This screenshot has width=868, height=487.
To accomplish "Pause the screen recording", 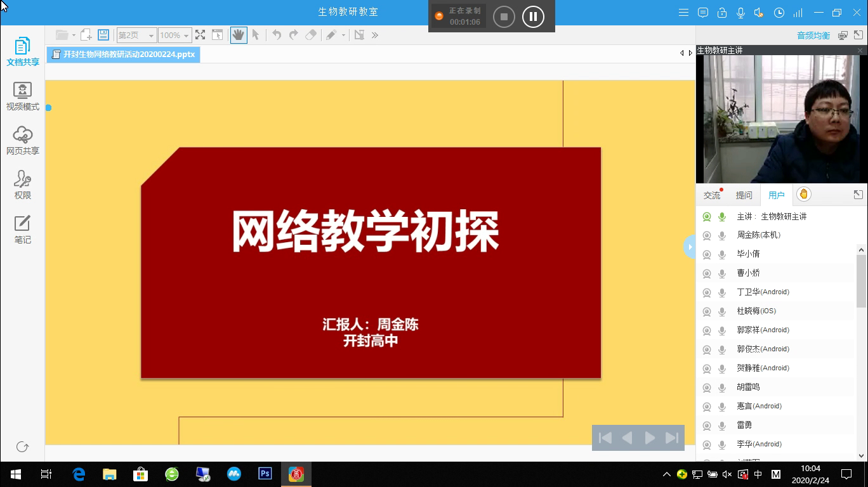I will 533,16.
